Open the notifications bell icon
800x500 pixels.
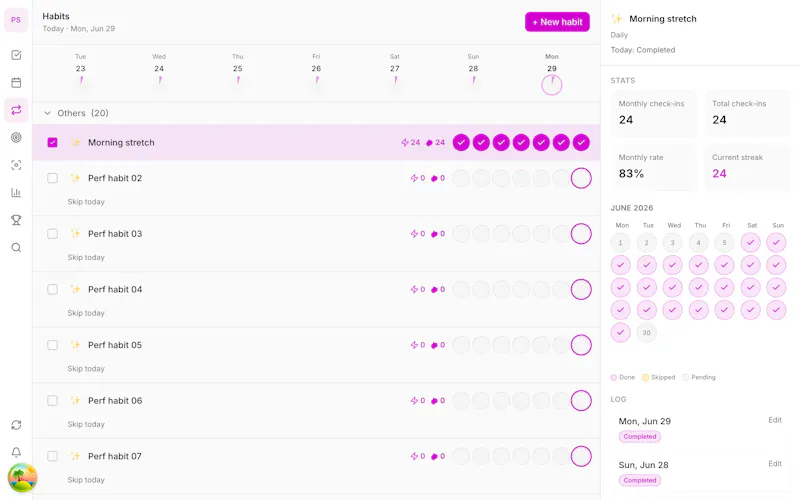[x=16, y=453]
